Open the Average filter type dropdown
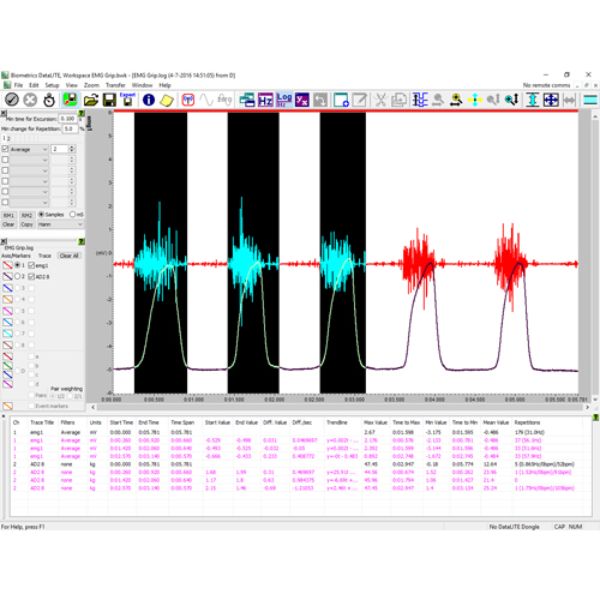Screen dimensions: 600x600 click(29, 149)
